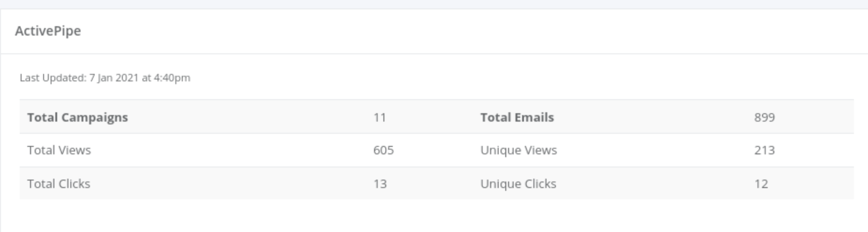Click the date 7 Jan 2021

click(114, 78)
